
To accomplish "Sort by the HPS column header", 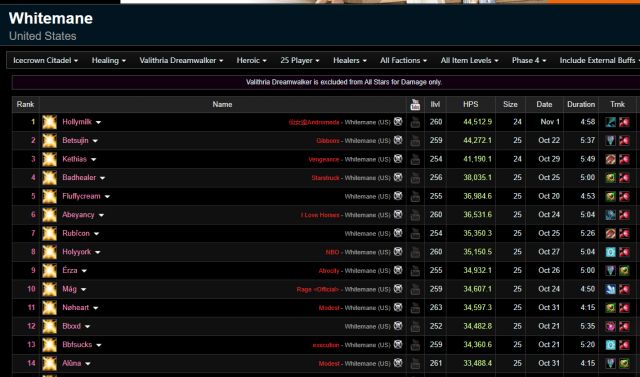I will pyautogui.click(x=471, y=104).
